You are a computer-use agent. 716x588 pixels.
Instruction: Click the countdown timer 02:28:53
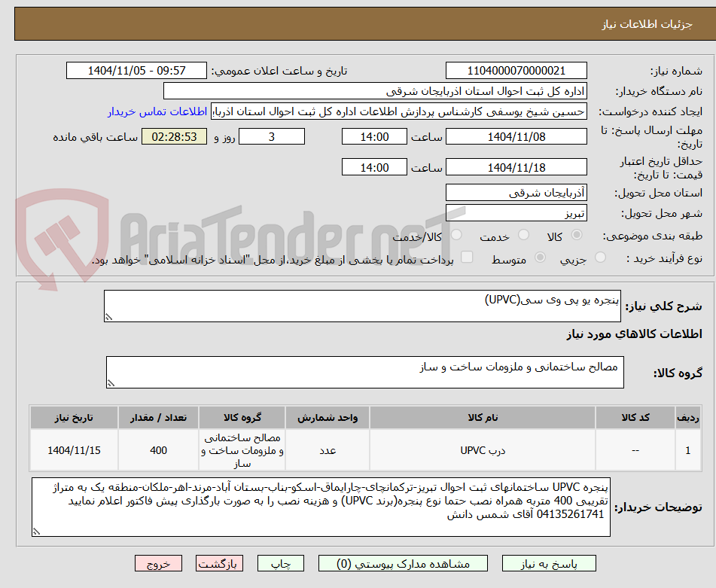click(174, 136)
